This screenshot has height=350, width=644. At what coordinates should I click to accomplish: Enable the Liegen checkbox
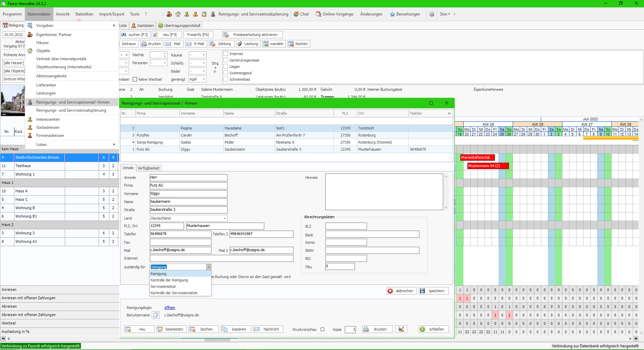coord(226,67)
